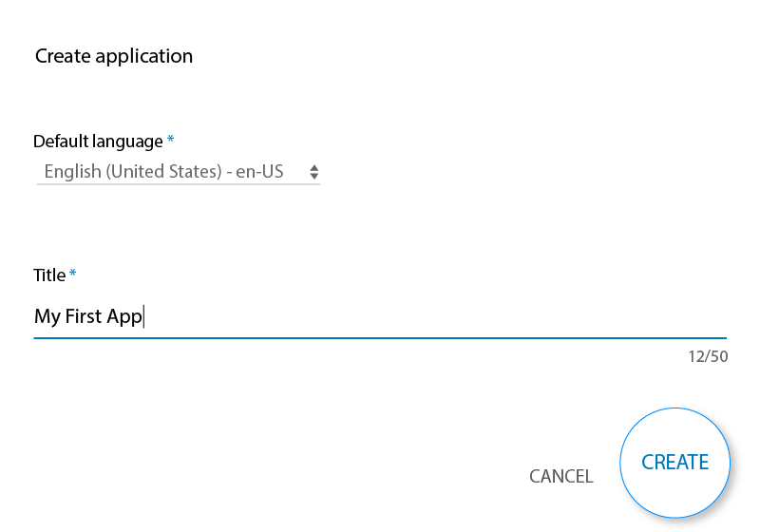
Task: Click the word application in dialog heading
Action: click(144, 56)
